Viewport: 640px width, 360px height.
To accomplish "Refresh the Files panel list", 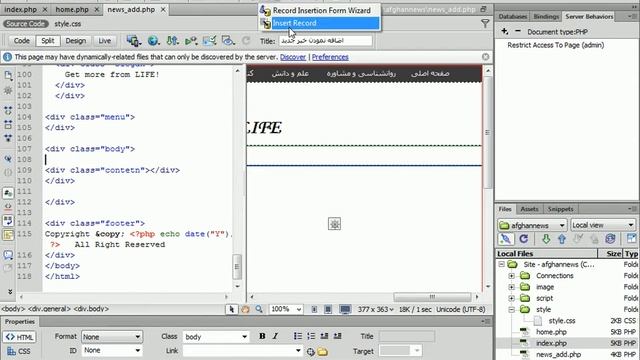I will coord(524,239).
